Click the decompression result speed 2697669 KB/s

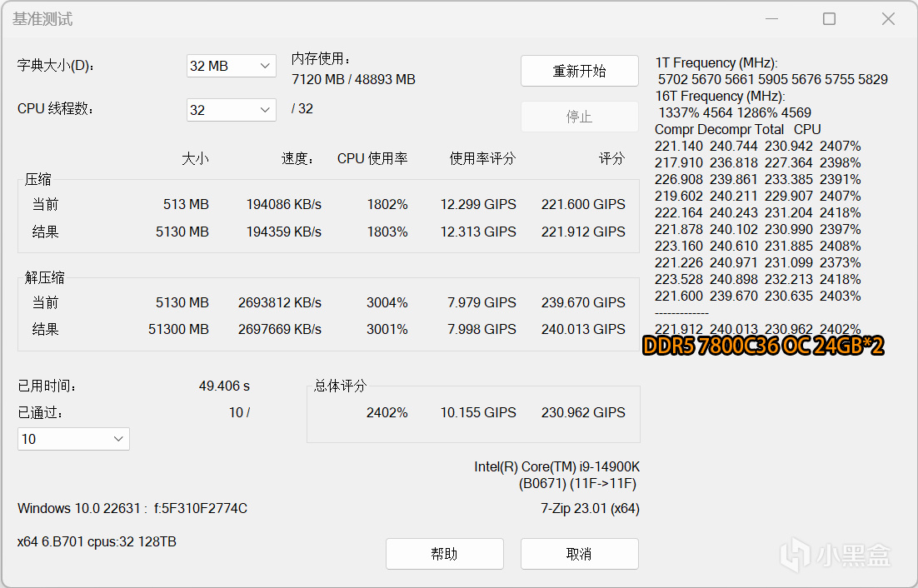click(280, 330)
